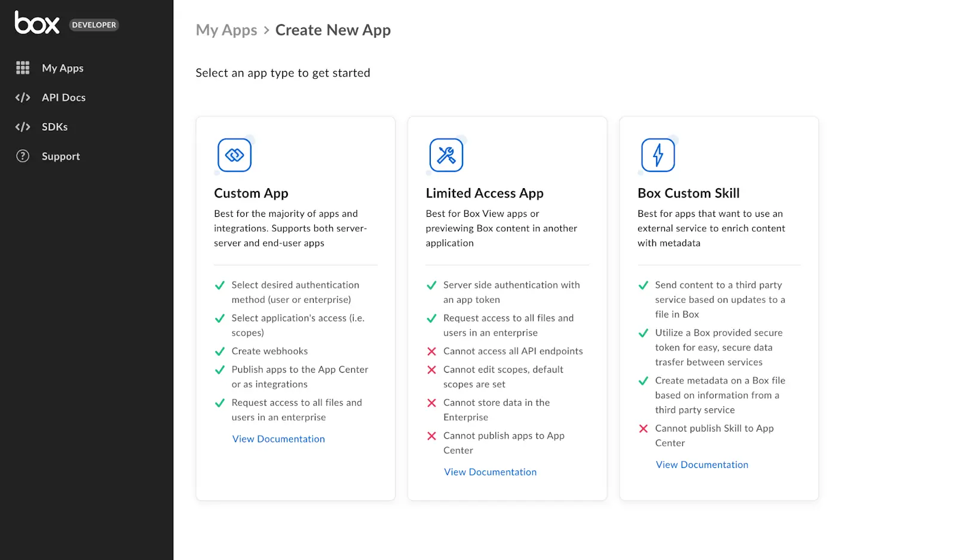Click 'Send content to a third party service' text
This screenshot has height=560, width=956.
(x=720, y=300)
